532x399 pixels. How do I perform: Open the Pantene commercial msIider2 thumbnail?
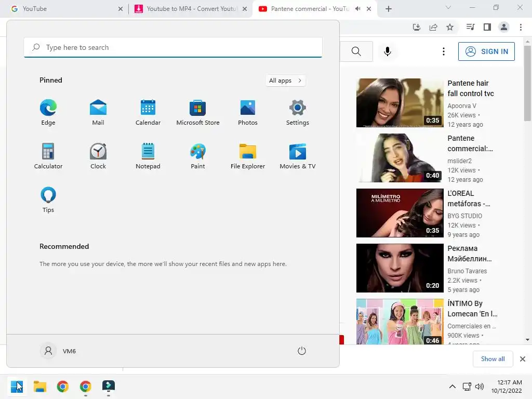pyautogui.click(x=400, y=158)
